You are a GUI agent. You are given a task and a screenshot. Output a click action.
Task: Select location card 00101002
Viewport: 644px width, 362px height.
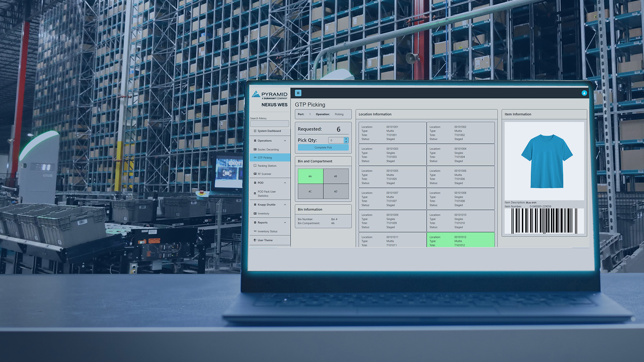point(461,133)
